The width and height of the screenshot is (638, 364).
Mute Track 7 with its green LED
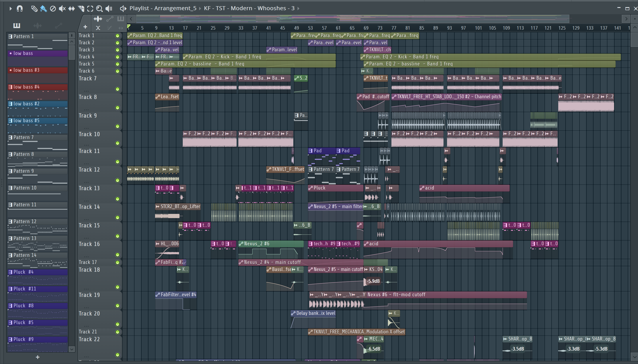(x=117, y=89)
